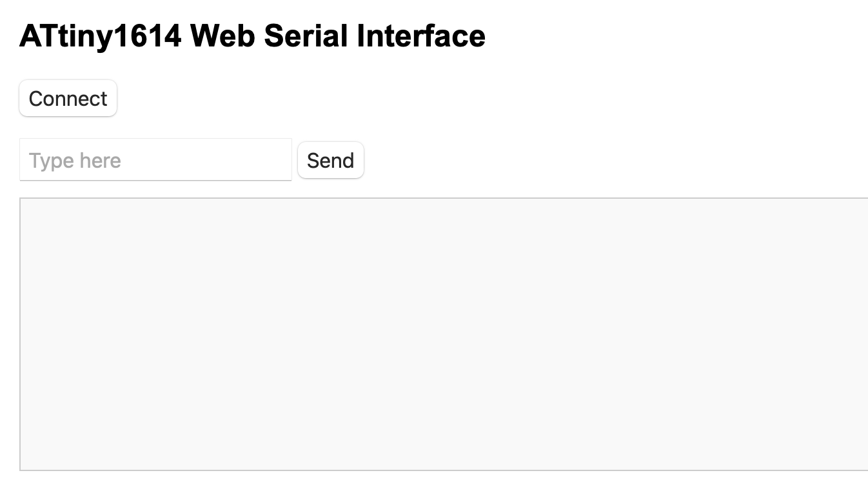Image resolution: width=868 pixels, height=493 pixels.
Task: Focus the 'Type here' input field
Action: click(x=155, y=160)
